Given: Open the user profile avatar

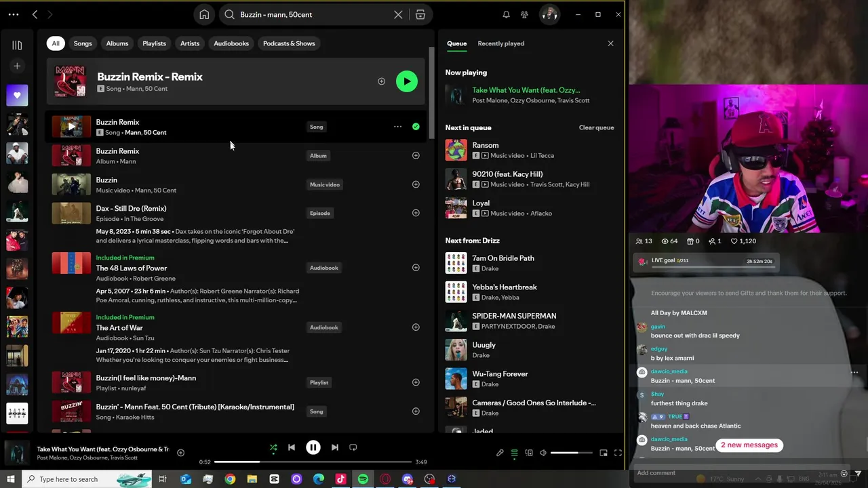Looking at the screenshot, I should click(549, 14).
